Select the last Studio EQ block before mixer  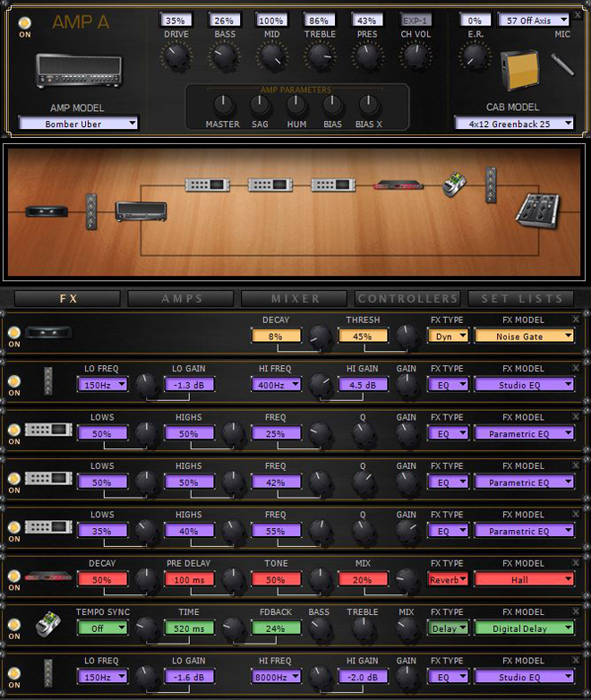tap(491, 185)
